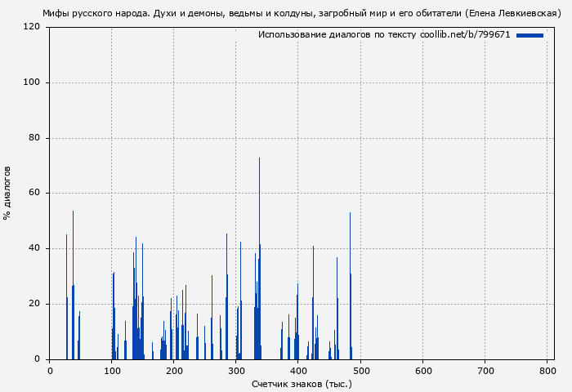
Task: Click the 120 tick on the Y axis
Action: [33, 27]
